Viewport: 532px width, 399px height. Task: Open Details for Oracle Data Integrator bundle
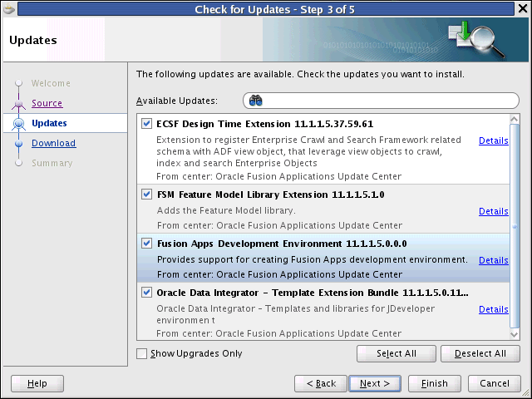coord(493,309)
